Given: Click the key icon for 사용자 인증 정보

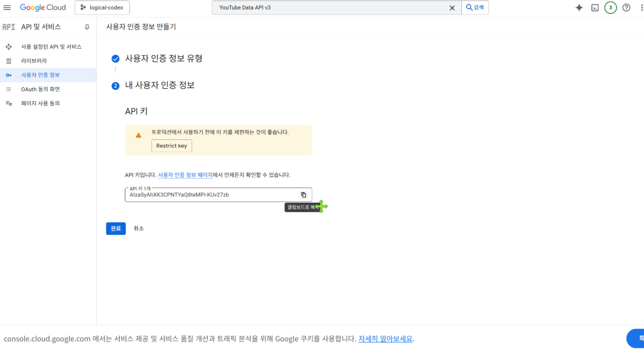Looking at the screenshot, I should click(9, 75).
